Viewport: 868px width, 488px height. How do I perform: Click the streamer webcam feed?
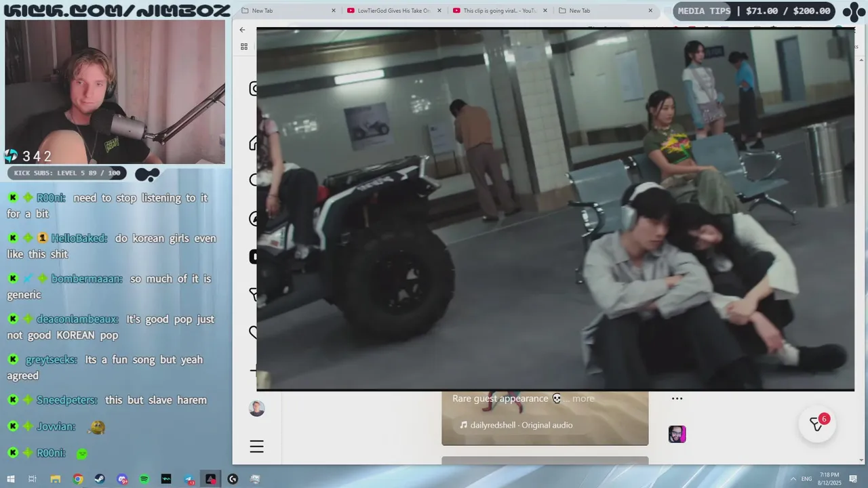115,91
